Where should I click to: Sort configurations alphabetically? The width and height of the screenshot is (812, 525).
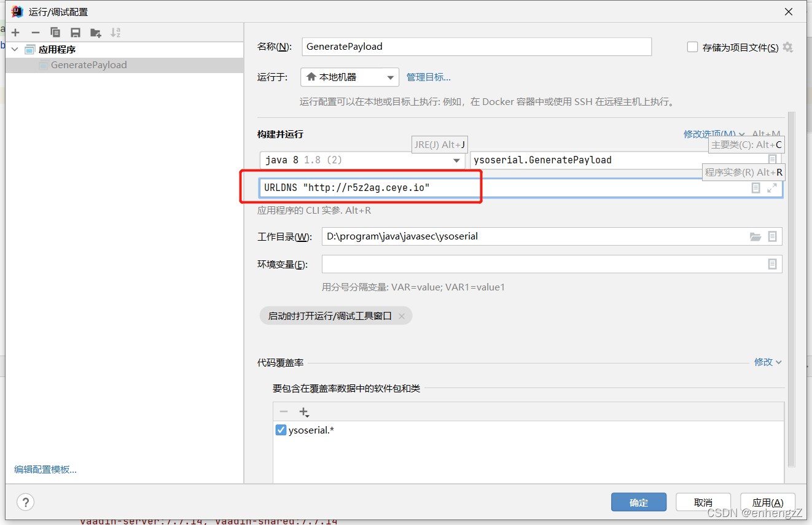pyautogui.click(x=115, y=33)
